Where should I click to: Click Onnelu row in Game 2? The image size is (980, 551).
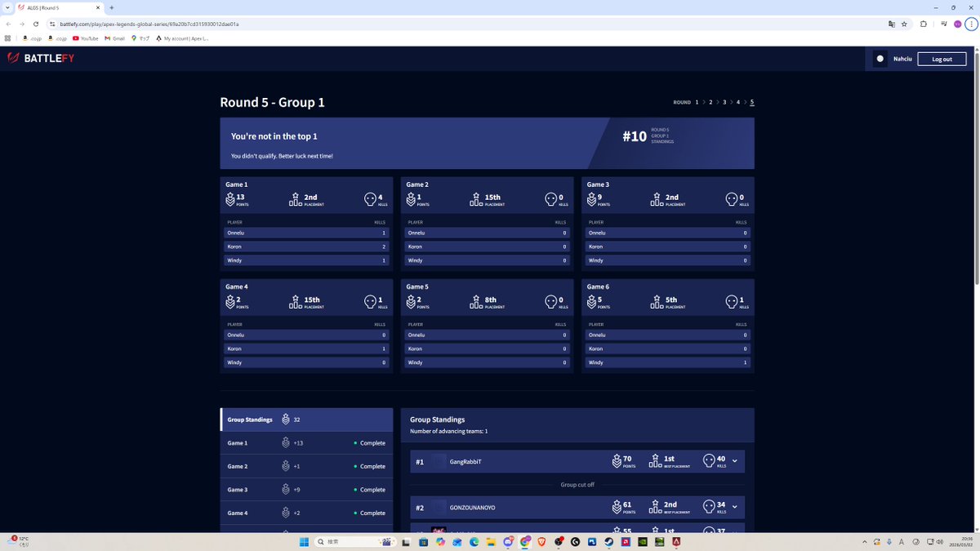(487, 233)
